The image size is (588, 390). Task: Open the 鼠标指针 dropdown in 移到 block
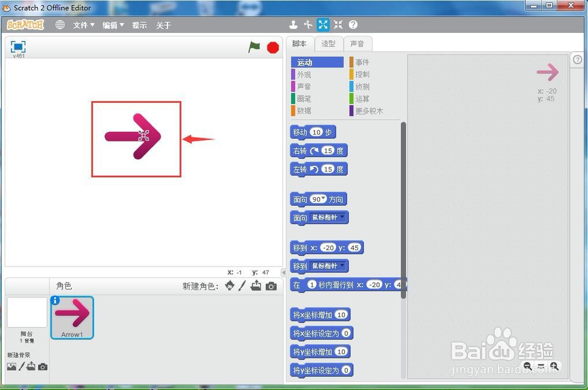coord(327,266)
